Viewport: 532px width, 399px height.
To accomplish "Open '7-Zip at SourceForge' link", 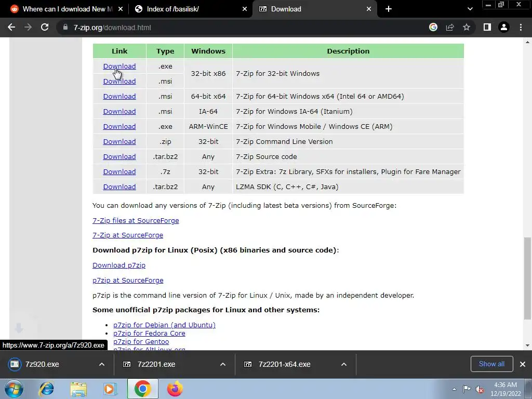I will pyautogui.click(x=128, y=235).
